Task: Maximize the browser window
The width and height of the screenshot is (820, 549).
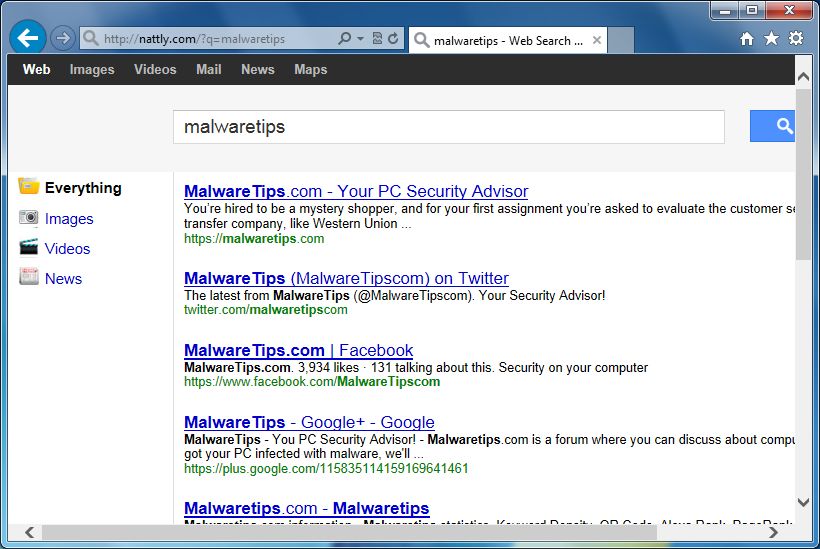Action: coord(751,10)
